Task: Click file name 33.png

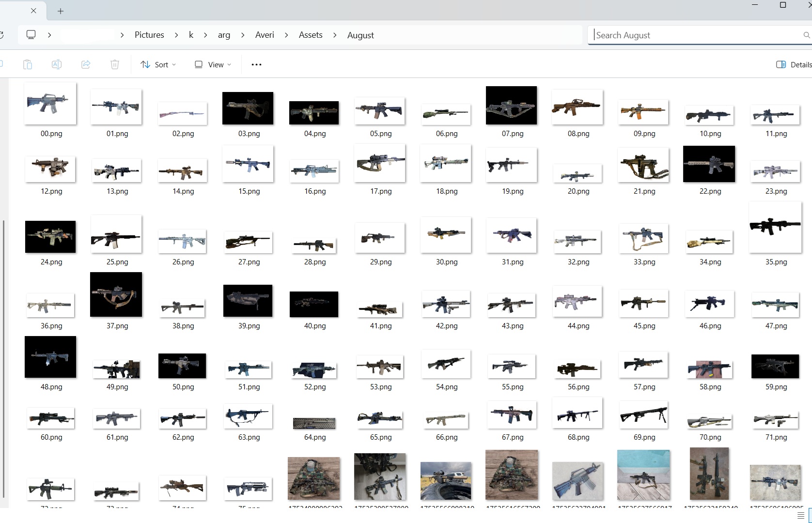Action: pos(644,262)
